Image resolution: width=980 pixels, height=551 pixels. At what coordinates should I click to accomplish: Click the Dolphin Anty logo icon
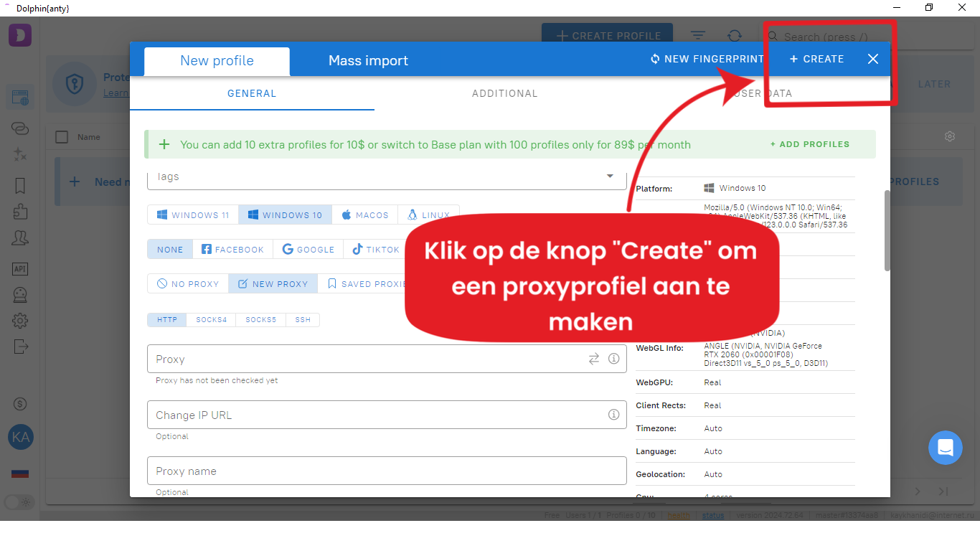[x=20, y=35]
